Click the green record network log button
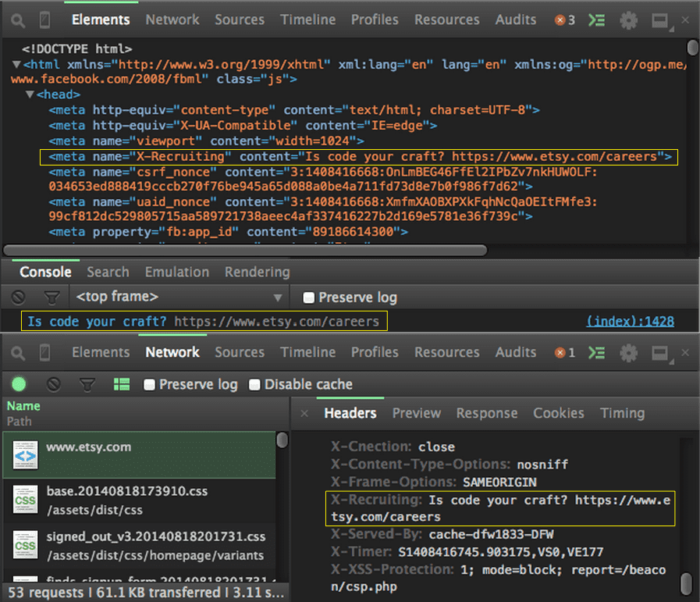Image resolution: width=700 pixels, height=602 pixels. coord(19,384)
